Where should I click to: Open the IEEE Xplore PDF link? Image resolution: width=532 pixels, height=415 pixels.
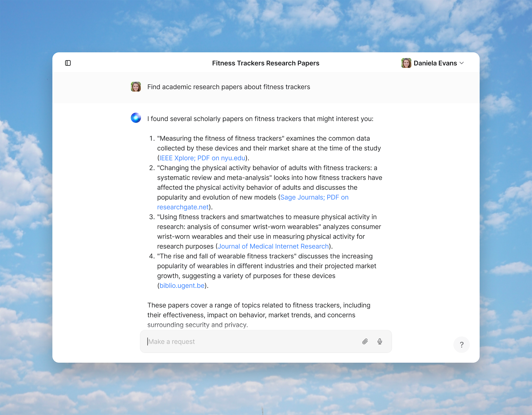(202, 158)
